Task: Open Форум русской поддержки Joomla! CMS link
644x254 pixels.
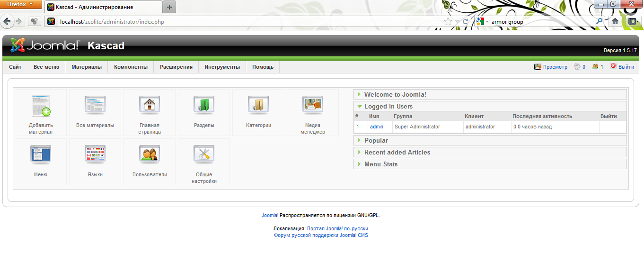Action: pos(321,235)
